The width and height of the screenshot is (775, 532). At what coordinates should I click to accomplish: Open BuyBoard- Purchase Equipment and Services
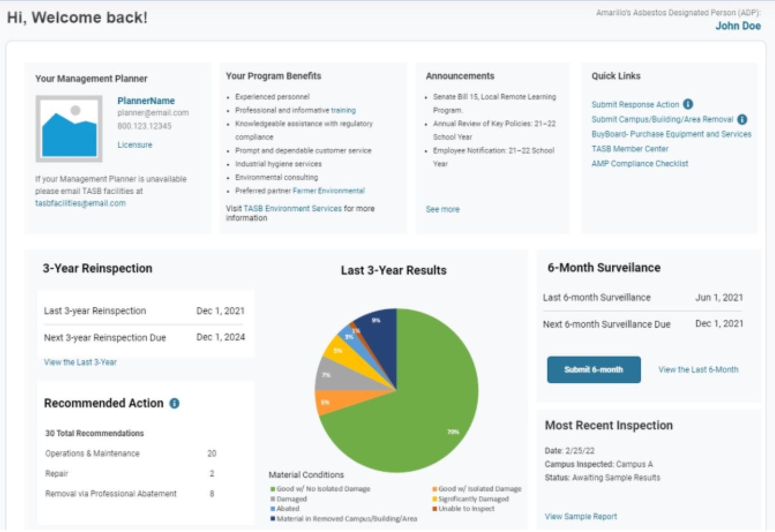point(671,134)
